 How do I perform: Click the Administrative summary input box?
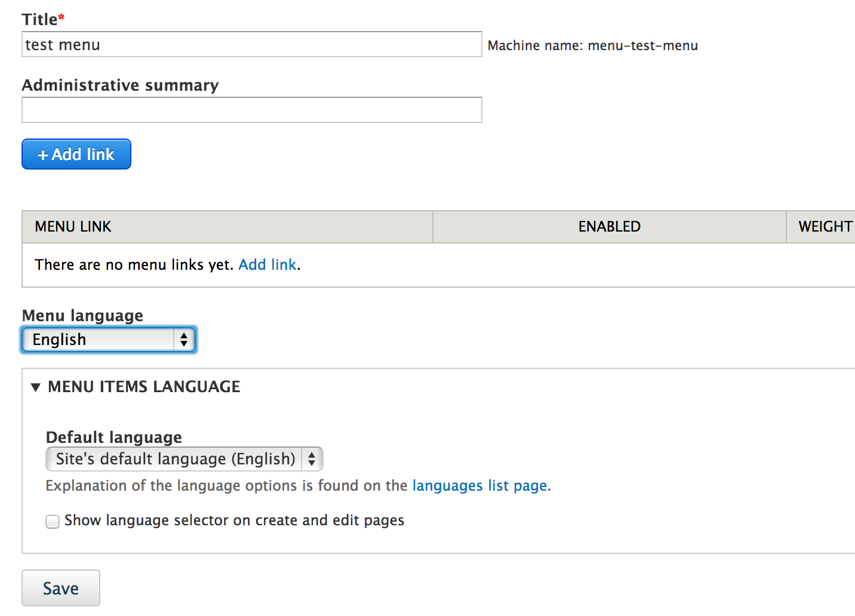pos(251,110)
